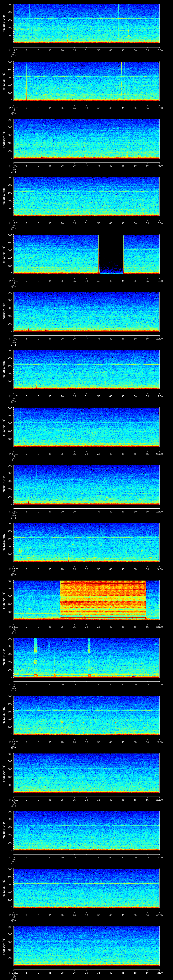
Task: Click the 'Frequency (Hz)' axis label of the 11:14:00 spectrogram
Action: 4,24
